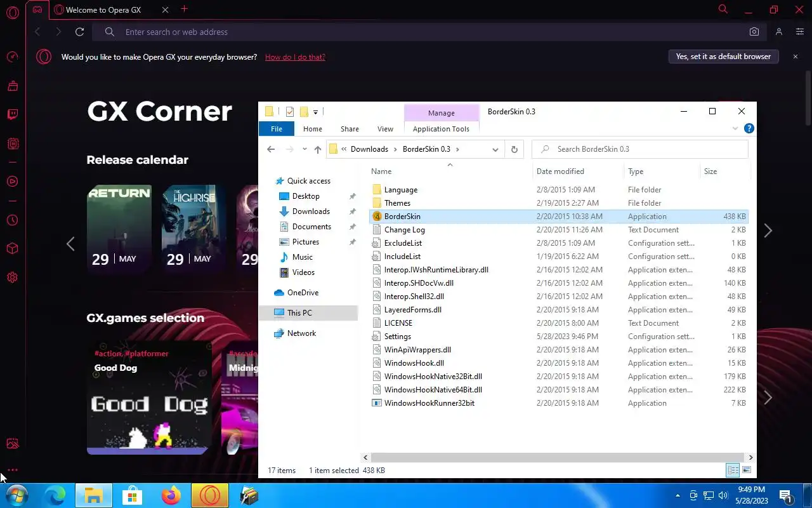812x508 pixels.
Task: Open Easy Setup sliders icon in Opera
Action: pos(799,32)
